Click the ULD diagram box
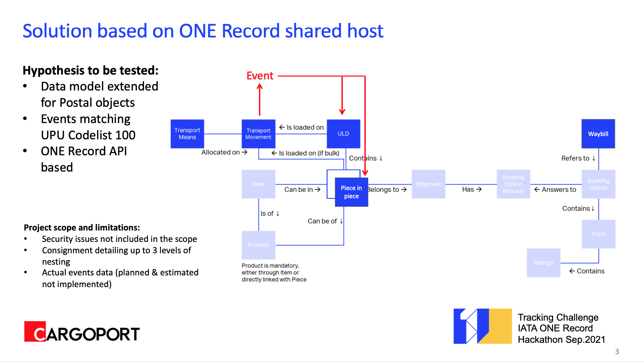644x362 pixels. click(343, 134)
